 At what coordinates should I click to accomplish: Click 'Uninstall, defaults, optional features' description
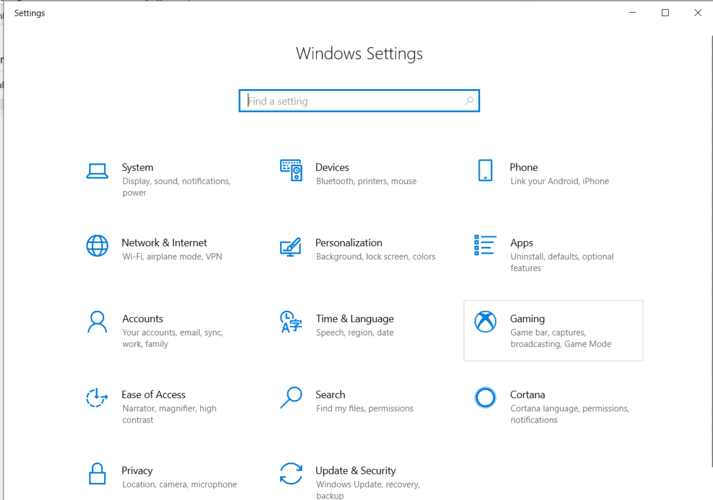click(562, 262)
